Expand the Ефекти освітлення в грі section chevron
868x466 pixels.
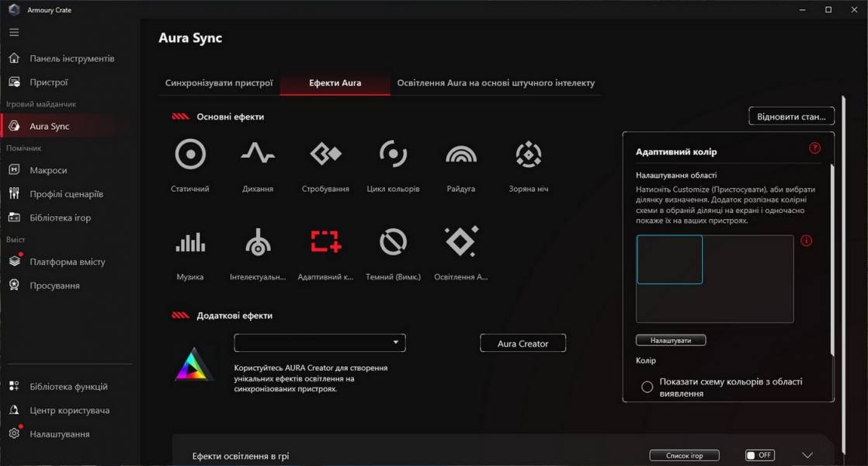point(807,455)
